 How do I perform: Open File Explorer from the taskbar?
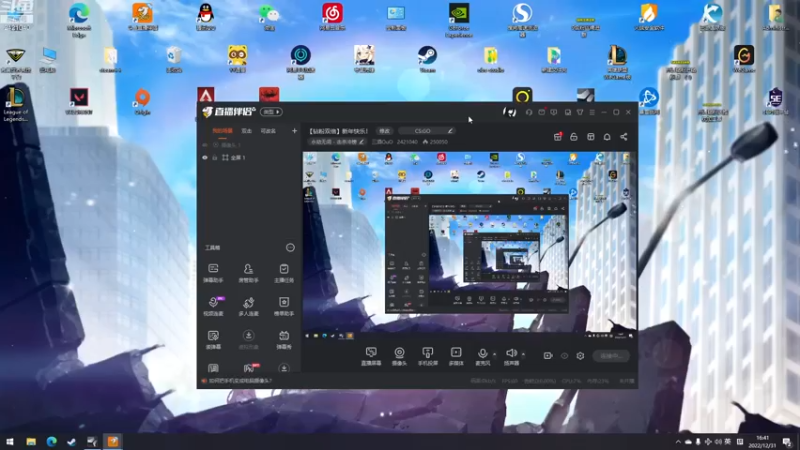tap(31, 441)
